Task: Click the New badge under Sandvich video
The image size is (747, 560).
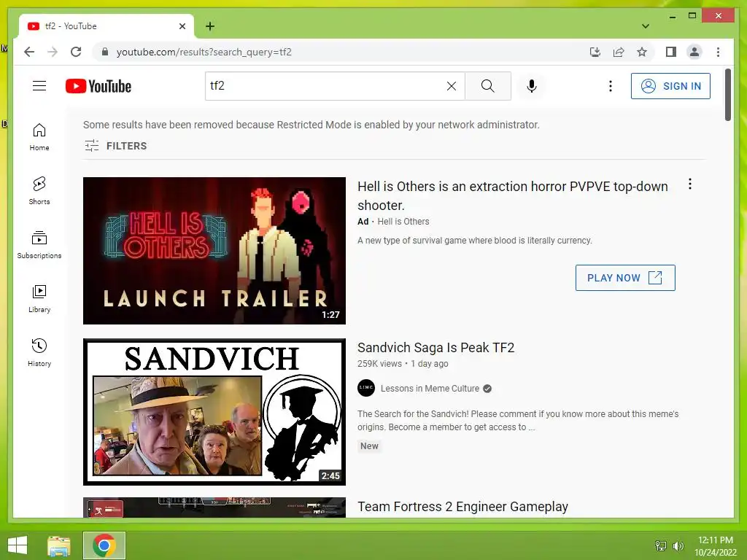Action: (369, 446)
